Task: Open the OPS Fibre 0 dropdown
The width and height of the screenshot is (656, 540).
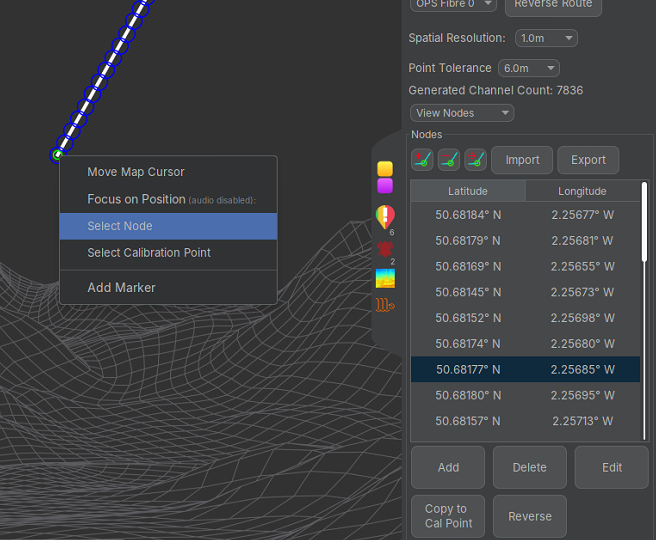Action: (453, 4)
